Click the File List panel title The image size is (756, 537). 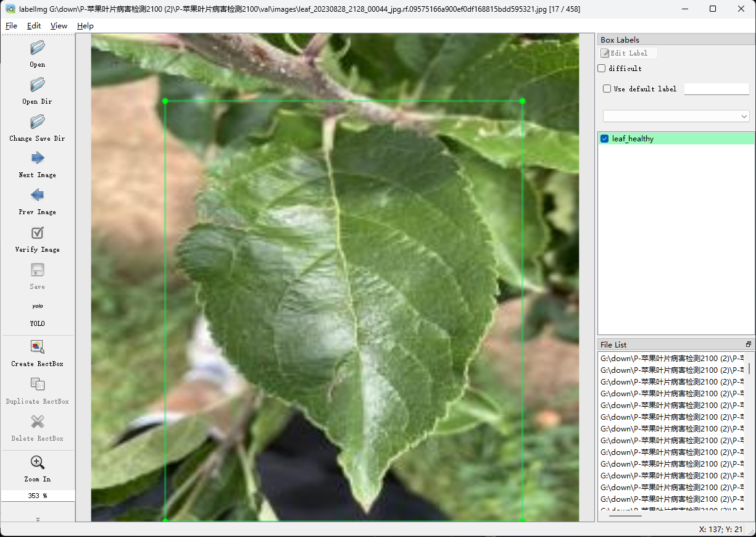(x=613, y=344)
